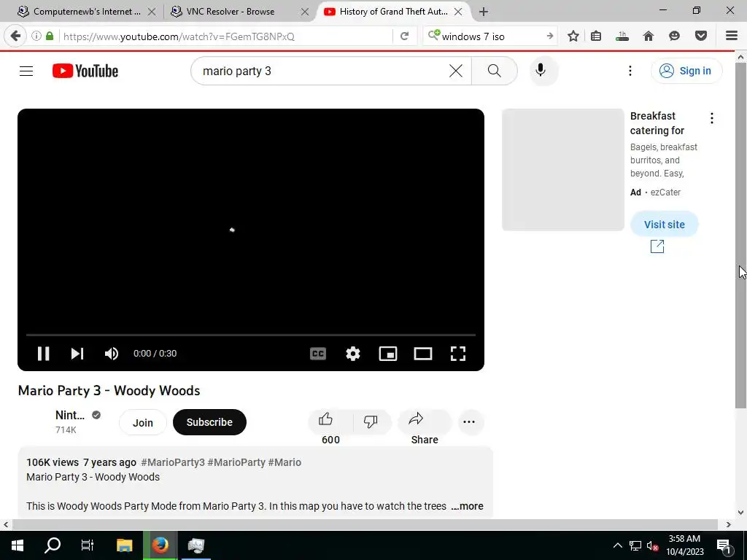Click the YouTube search magnifier button
Screen dimensions: 747x560
[495, 71]
